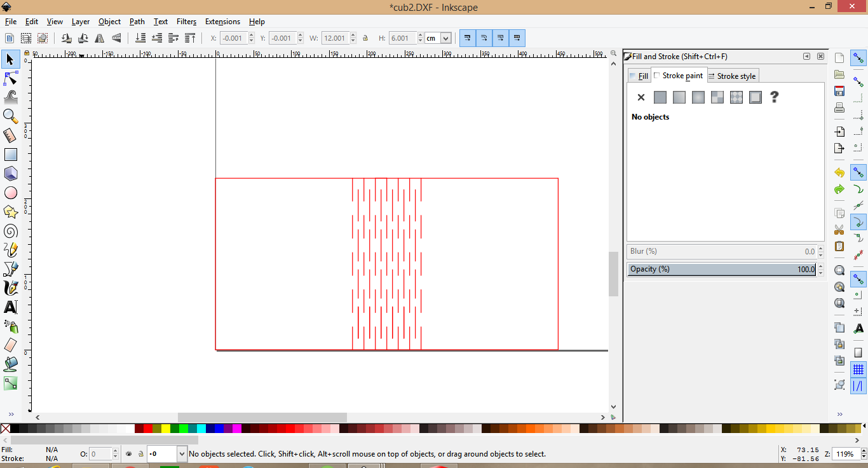Switch to the Fill tab

click(x=639, y=76)
